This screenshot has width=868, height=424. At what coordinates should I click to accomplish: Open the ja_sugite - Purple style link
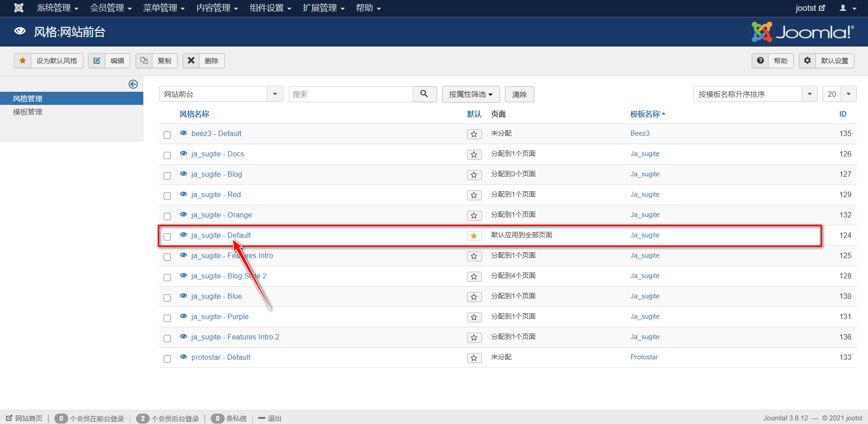coord(220,316)
